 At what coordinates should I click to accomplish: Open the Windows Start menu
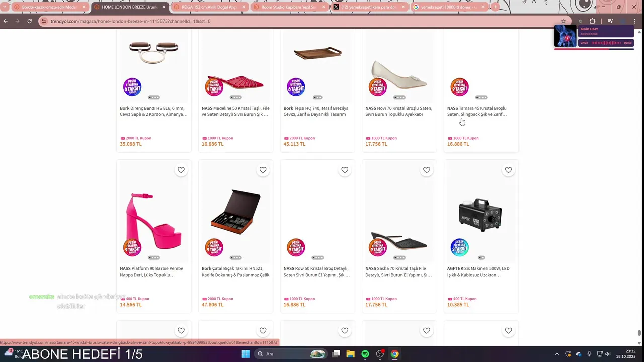click(x=246, y=354)
